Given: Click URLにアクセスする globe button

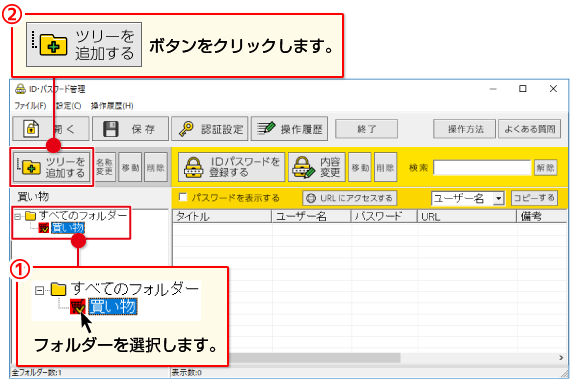Looking at the screenshot, I should coord(349,198).
